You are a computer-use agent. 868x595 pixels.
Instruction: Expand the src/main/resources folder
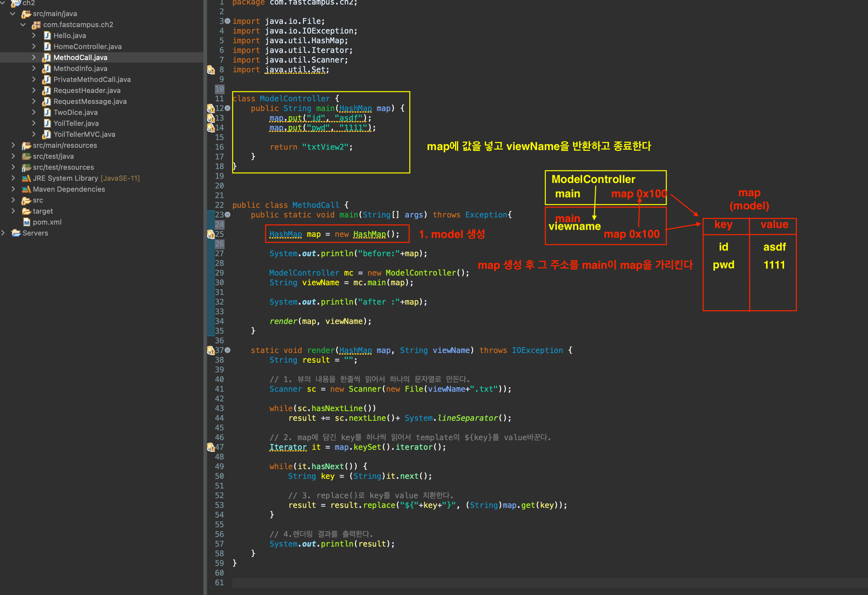point(14,145)
